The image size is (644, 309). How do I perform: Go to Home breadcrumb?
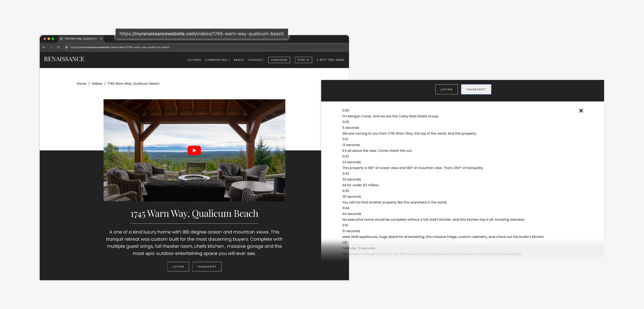coord(81,83)
